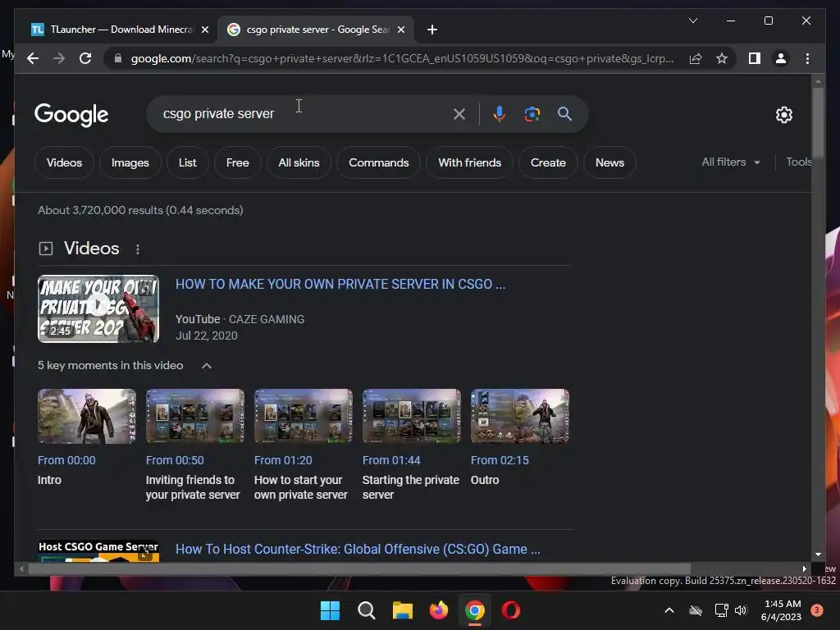The height and width of the screenshot is (630, 840).
Task: Open Chrome three-dot menu
Action: (x=807, y=58)
